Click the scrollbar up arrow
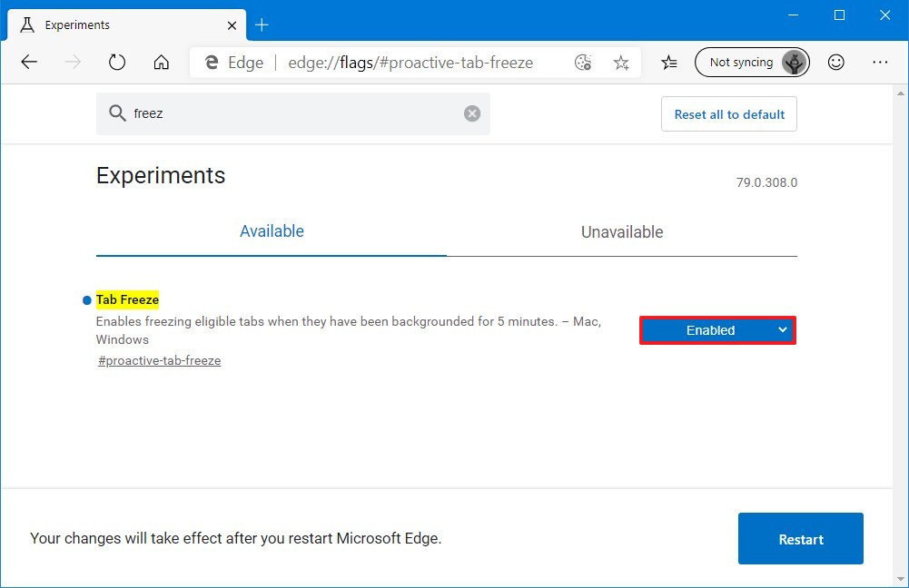The width and height of the screenshot is (909, 588). tap(900, 93)
